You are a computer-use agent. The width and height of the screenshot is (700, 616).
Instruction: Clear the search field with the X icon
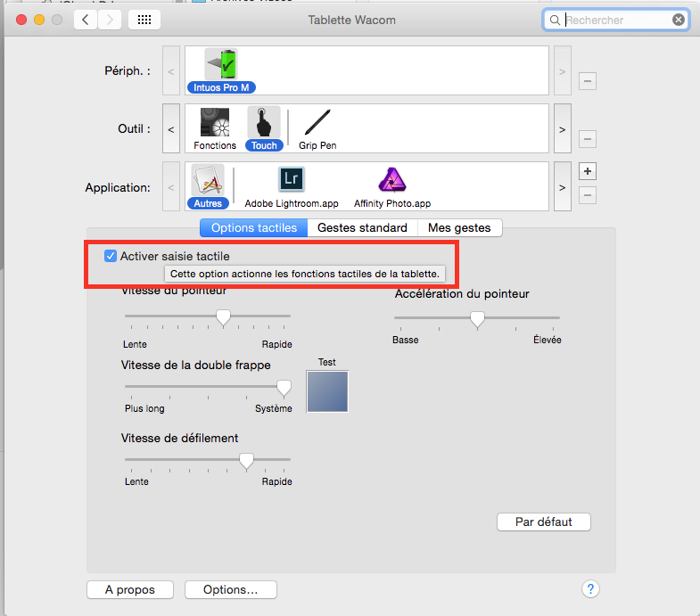(679, 20)
